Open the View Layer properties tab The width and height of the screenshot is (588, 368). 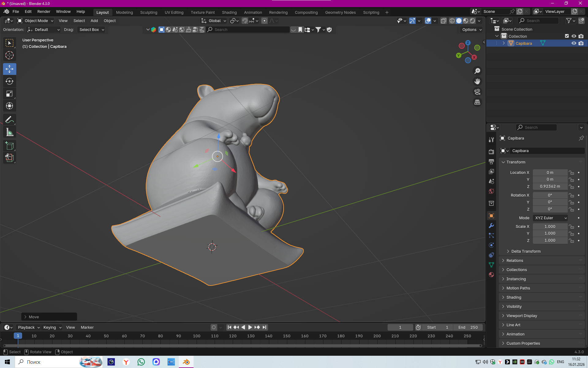[492, 171]
